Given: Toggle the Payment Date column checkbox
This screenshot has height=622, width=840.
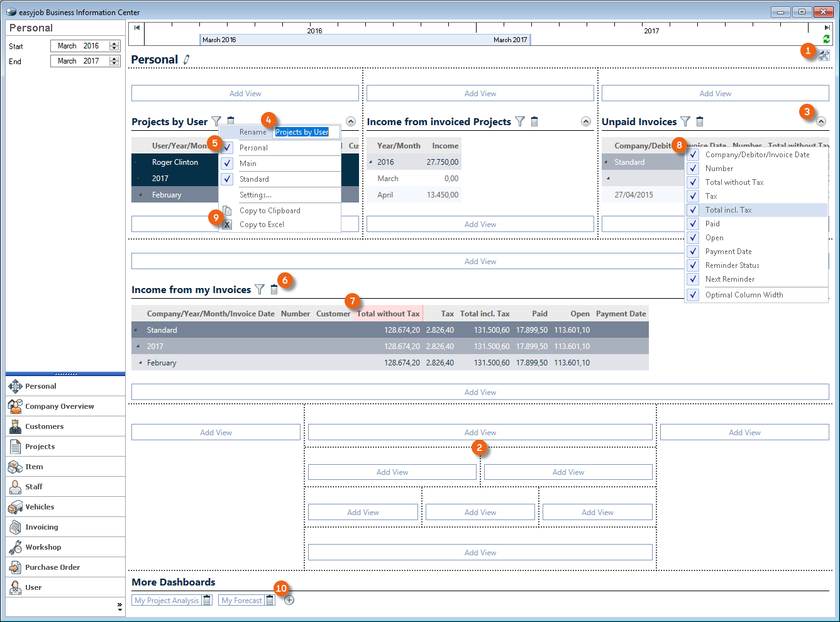Looking at the screenshot, I should pyautogui.click(x=693, y=252).
